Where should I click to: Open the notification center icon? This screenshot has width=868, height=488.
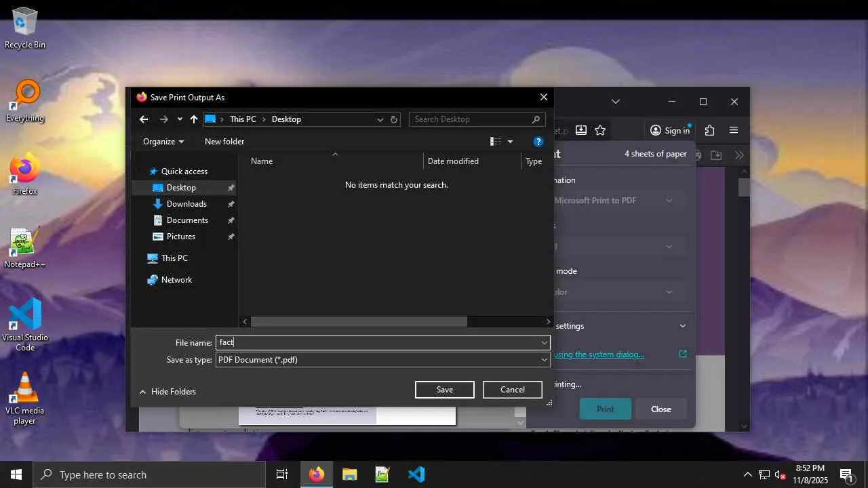846,474
